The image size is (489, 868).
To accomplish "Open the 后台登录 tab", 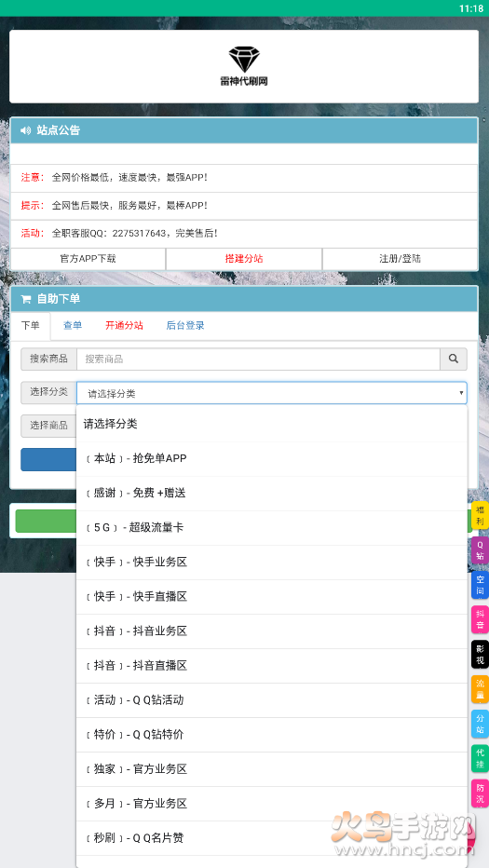I will point(185,326).
